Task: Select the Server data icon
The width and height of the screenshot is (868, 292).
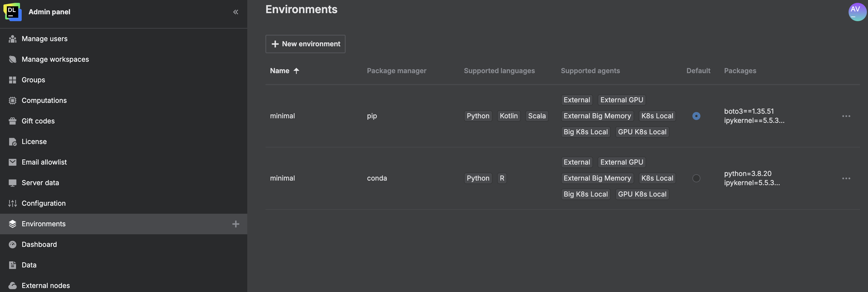Action: (x=13, y=182)
